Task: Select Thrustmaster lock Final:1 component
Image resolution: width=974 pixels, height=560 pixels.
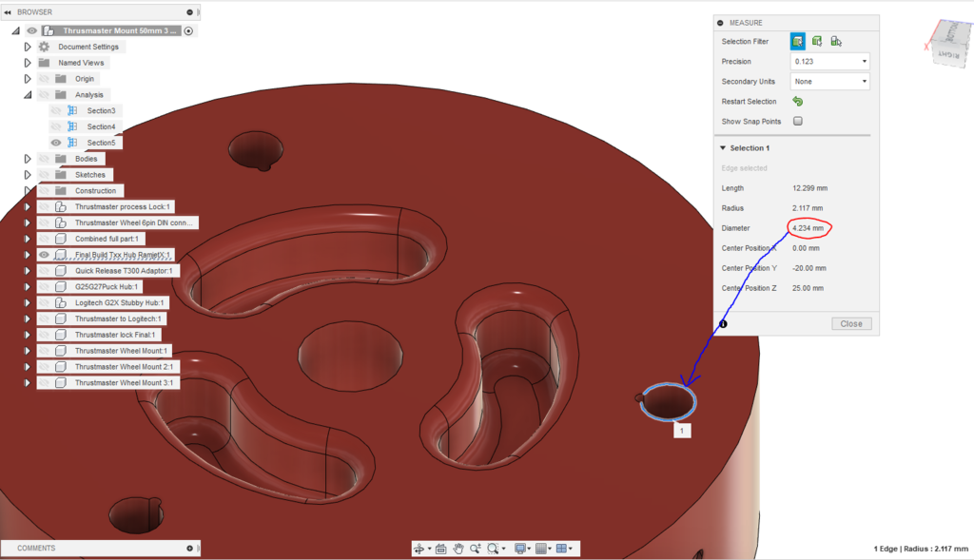Action: [x=115, y=336]
